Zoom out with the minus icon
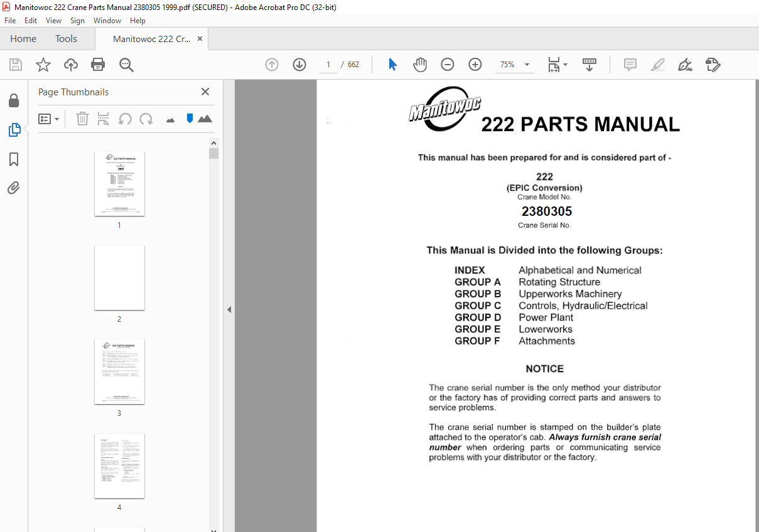The image size is (759, 532). (448, 65)
